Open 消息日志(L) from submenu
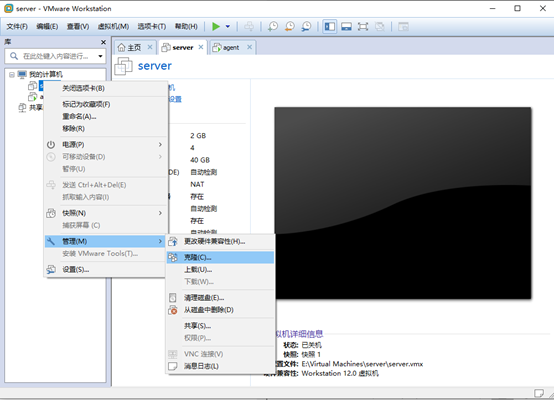 pyautogui.click(x=220, y=366)
